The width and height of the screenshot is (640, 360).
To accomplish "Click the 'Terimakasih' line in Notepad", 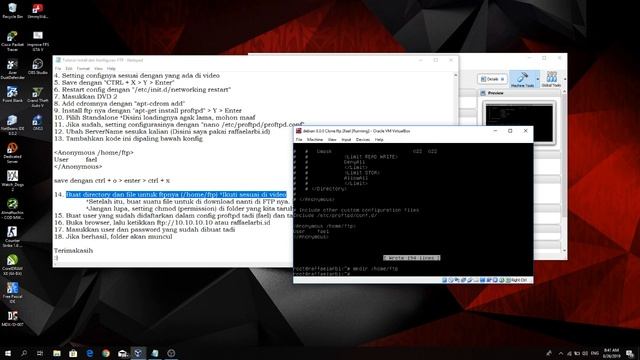I will click(x=73, y=251).
